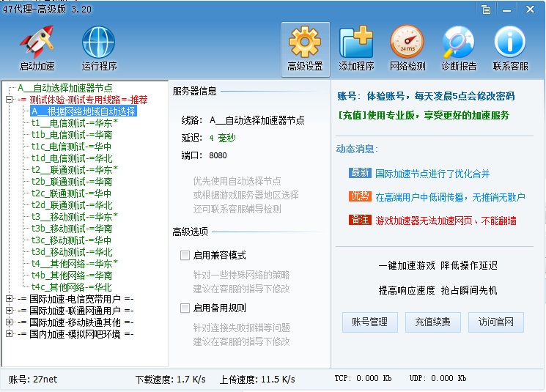Click the 账号管理 button
The width and height of the screenshot is (546, 392).
click(369, 322)
